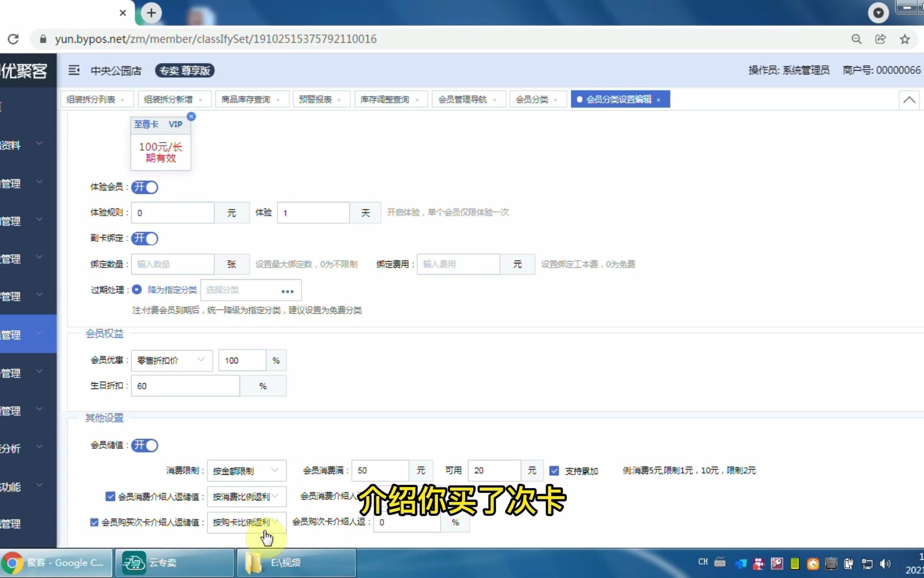Remove the 至尊卡 VIP card with its close badge

[x=191, y=117]
